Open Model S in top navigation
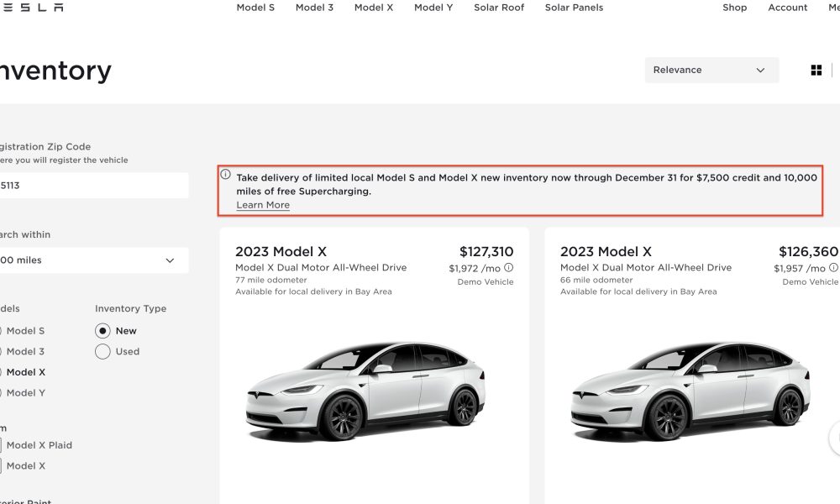The image size is (840, 504). [255, 8]
